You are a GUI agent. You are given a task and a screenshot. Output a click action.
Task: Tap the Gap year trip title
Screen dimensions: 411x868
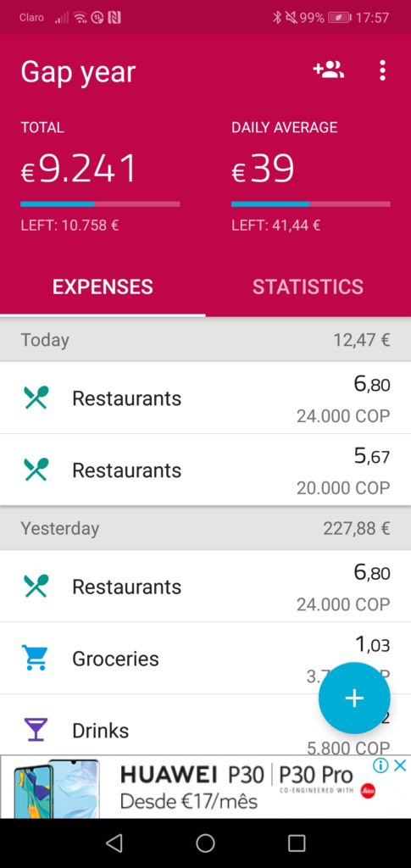click(78, 73)
